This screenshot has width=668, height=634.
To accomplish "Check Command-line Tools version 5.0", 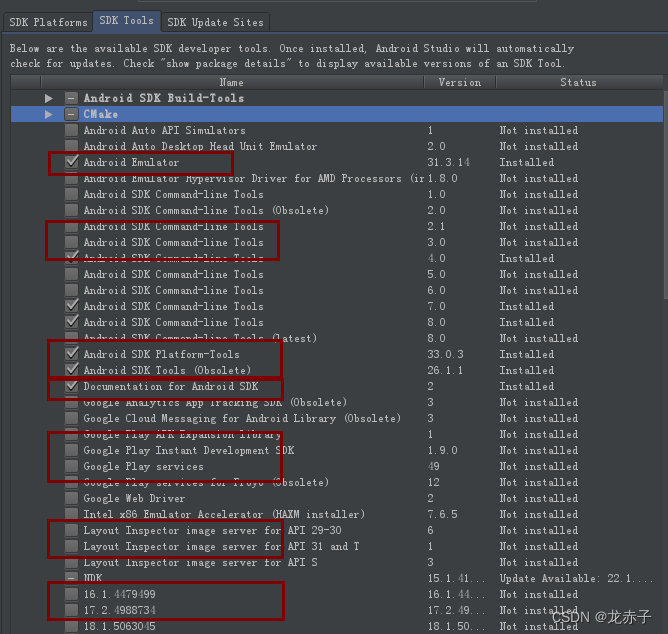I will tap(72, 274).
